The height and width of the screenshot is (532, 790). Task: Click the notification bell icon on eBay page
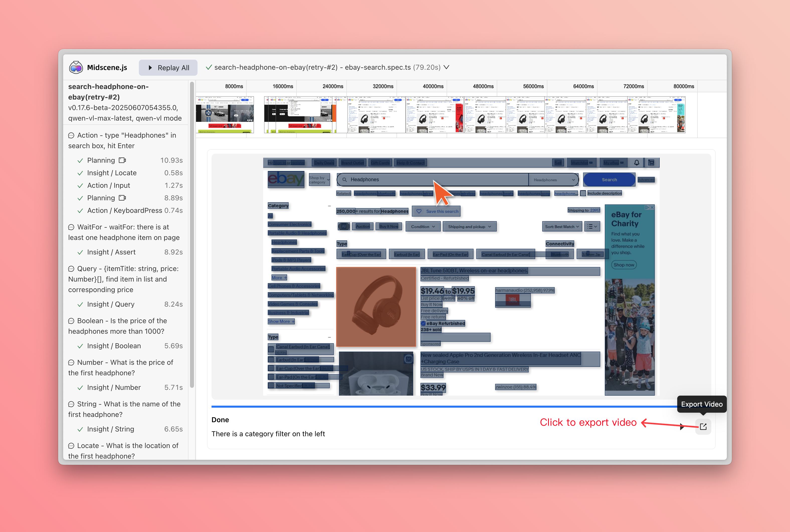(x=636, y=163)
